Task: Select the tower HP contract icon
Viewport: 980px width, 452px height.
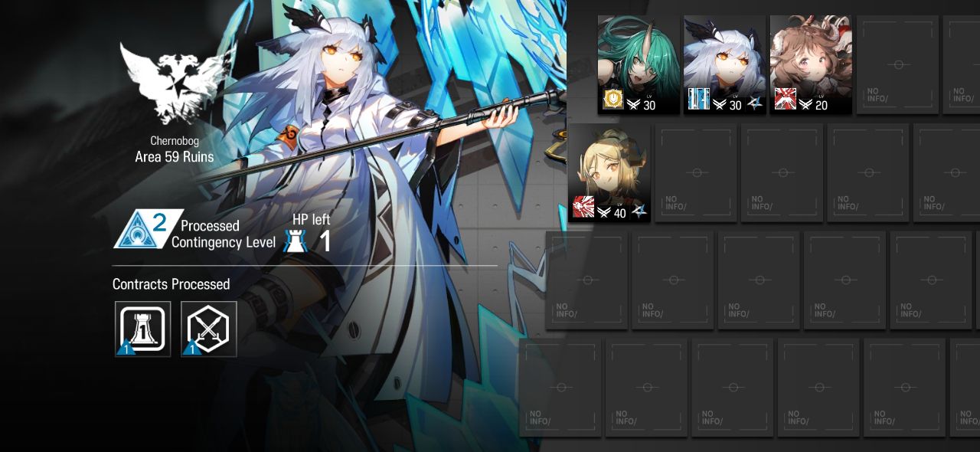Action: pyautogui.click(x=143, y=329)
